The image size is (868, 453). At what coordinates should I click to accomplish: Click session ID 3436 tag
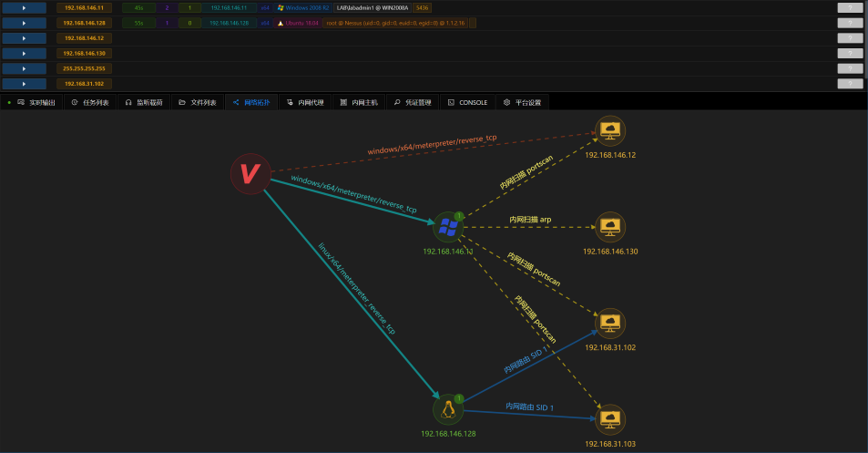pyautogui.click(x=422, y=7)
